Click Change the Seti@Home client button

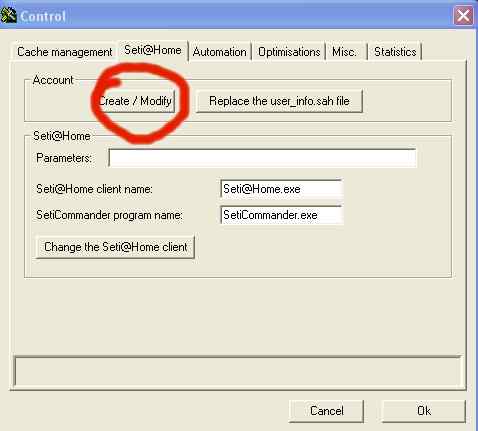(x=115, y=247)
